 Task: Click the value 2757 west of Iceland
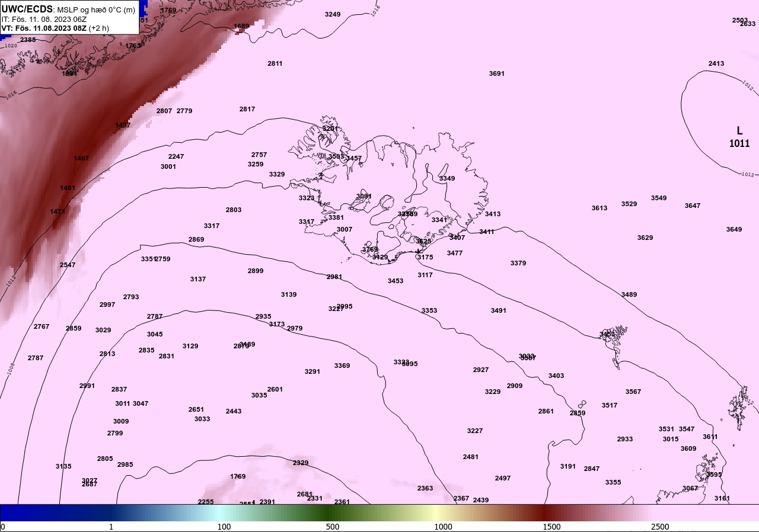click(x=259, y=155)
